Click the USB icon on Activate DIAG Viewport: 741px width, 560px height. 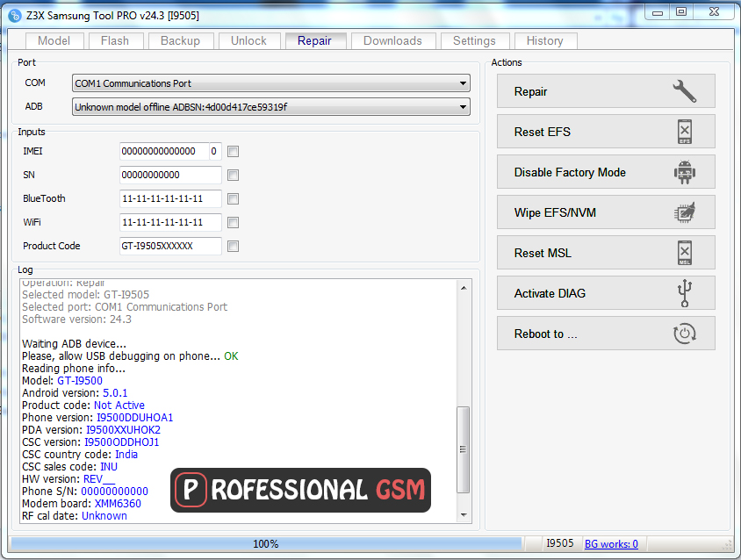(x=684, y=293)
